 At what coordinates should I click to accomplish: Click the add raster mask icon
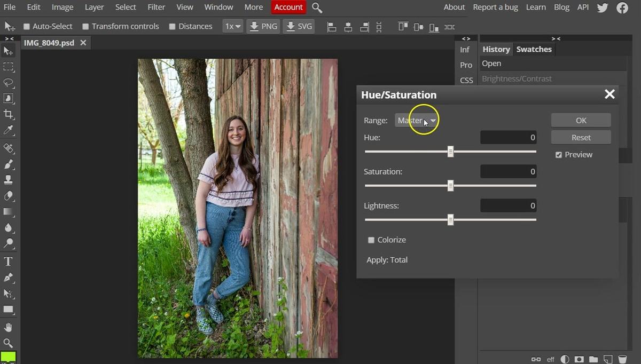click(580, 359)
